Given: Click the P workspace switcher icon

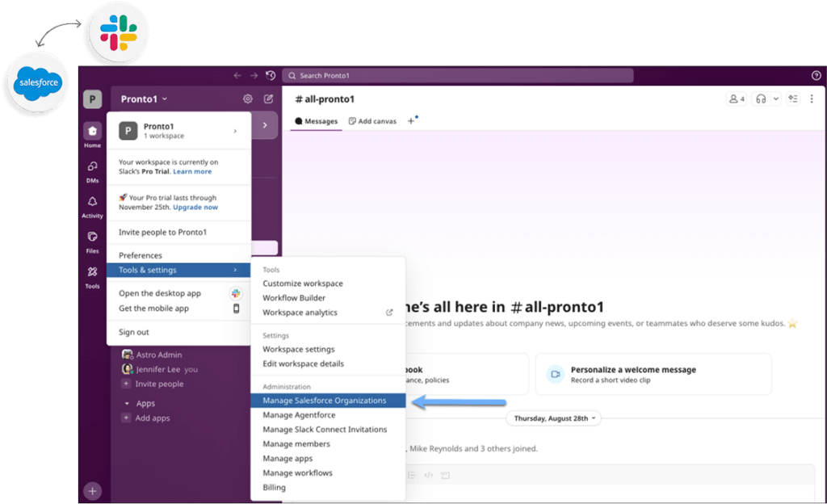Looking at the screenshot, I should pyautogui.click(x=92, y=99).
